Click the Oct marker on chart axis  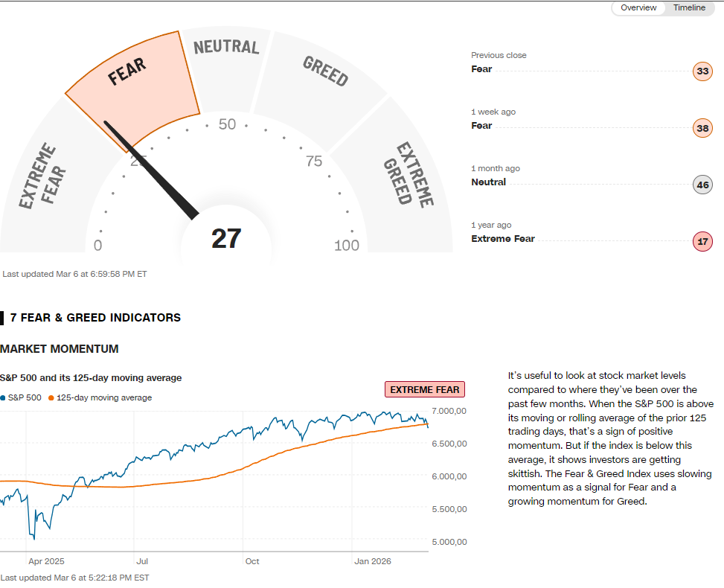tap(252, 561)
